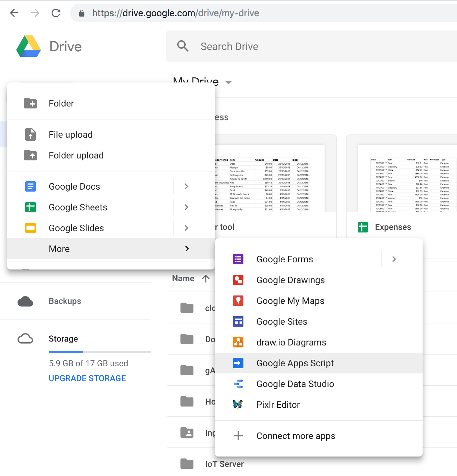
Task: Click the green Google Sheets icon
Action: pyautogui.click(x=31, y=207)
